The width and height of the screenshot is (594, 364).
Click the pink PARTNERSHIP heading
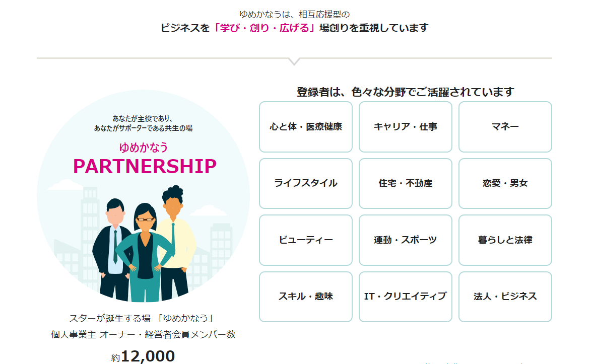click(x=145, y=167)
